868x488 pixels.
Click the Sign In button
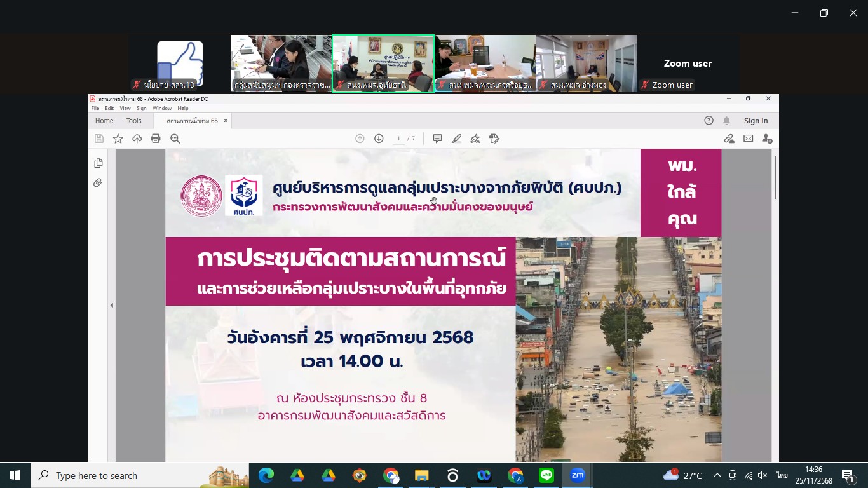[756, 121]
